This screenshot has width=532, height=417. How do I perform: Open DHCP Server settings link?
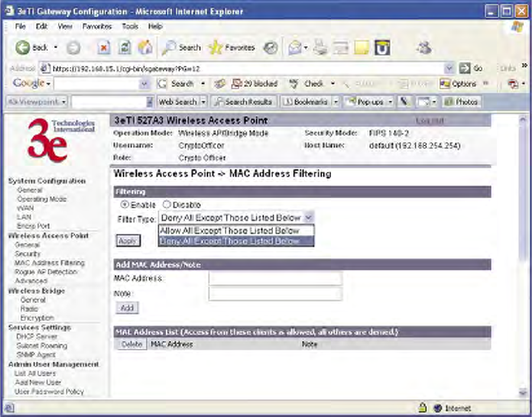[37, 337]
